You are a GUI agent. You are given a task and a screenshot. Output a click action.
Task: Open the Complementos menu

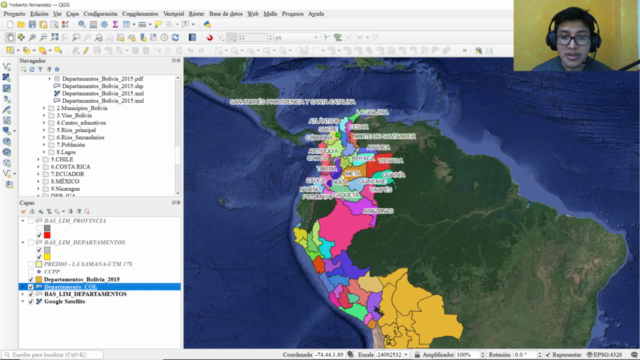click(140, 14)
